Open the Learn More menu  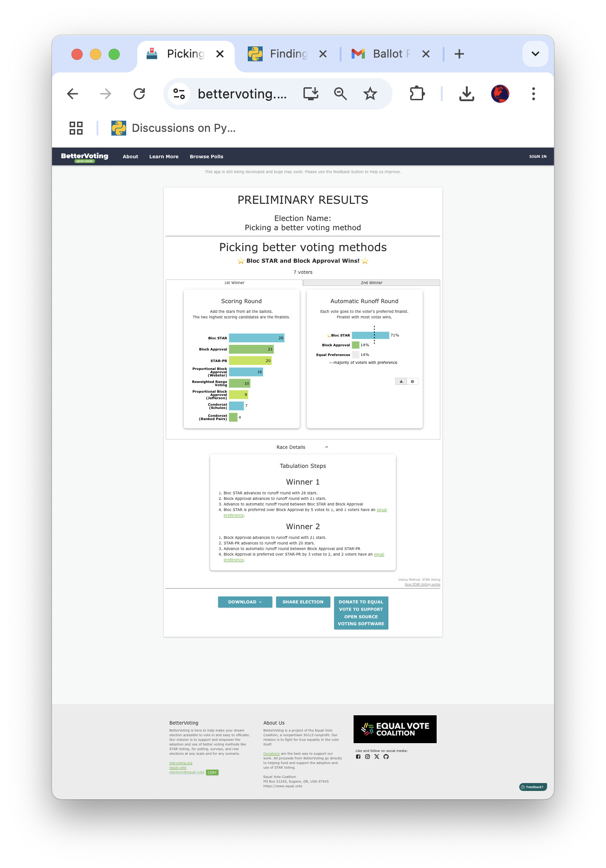[x=164, y=157]
